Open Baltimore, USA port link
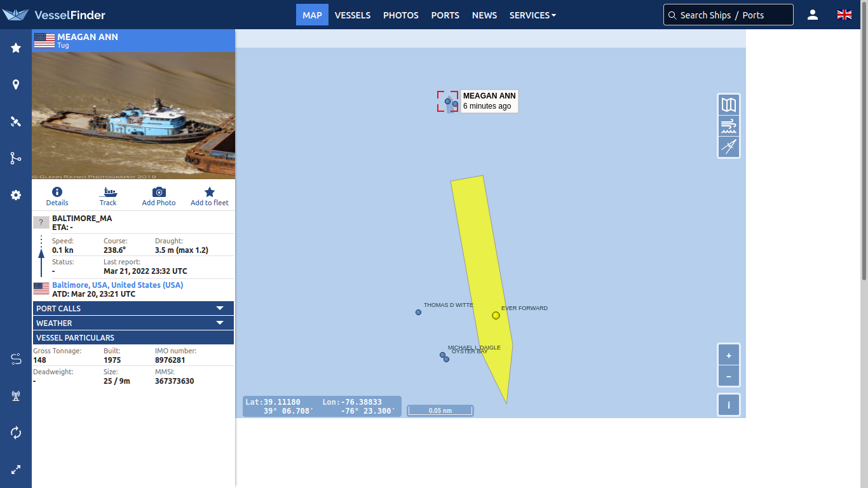This screenshot has width=868, height=488. (x=118, y=285)
